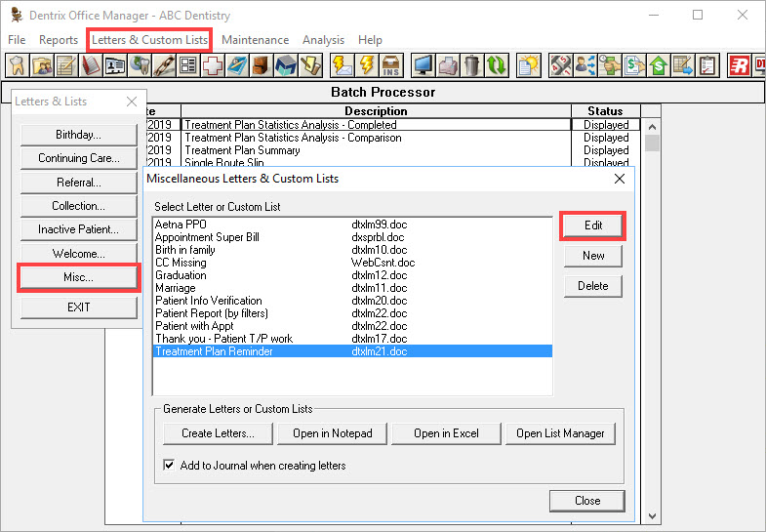
Task: Click Batch Processor scrollbar up arrow
Action: point(652,127)
